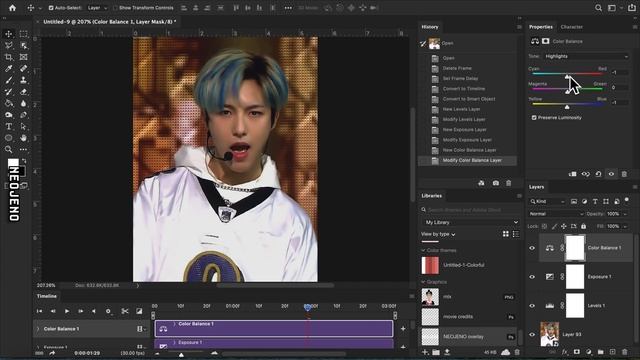
Task: Select the Properties tab
Action: 541,27
